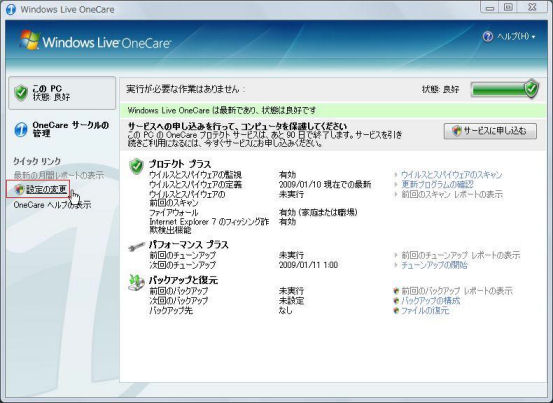553x403 pixels.
Task: Open 前回のチューンアップ レポートの表示
Action: coord(461,255)
